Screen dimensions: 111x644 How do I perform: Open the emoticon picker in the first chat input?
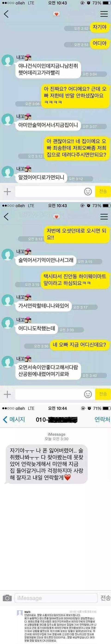pos(88,192)
